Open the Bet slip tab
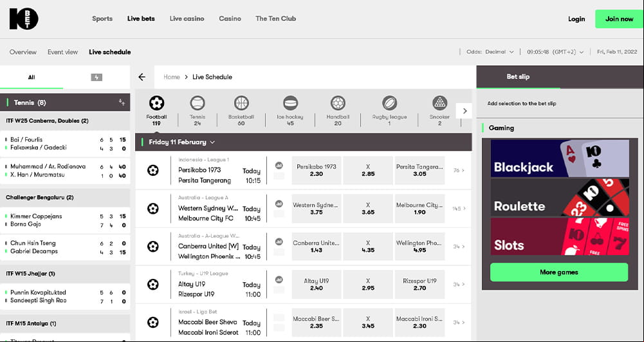The height and width of the screenshot is (342, 644). point(518,77)
